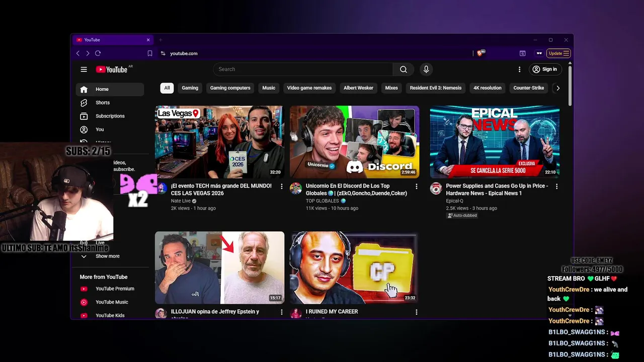Select the Resident Evil 3: Nemesis chip

click(x=436, y=88)
